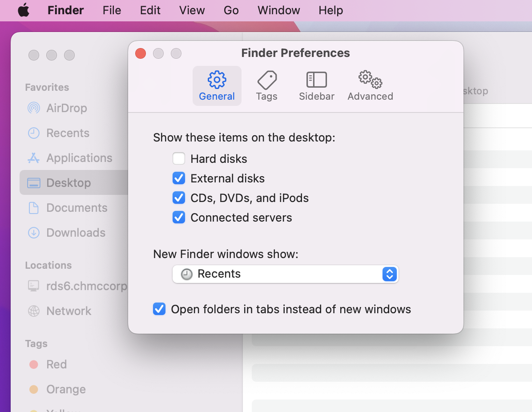Click the Favorites section header
The image size is (532, 412).
[47, 87]
